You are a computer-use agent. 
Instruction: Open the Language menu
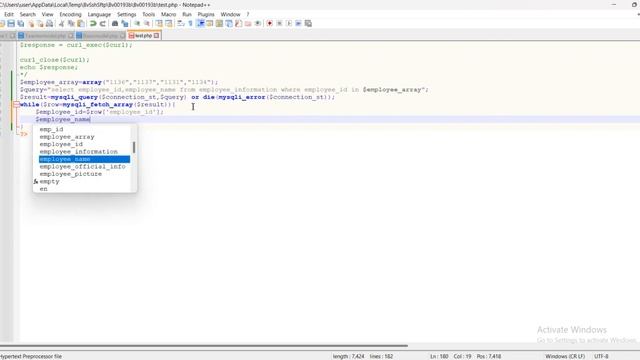pos(99,14)
